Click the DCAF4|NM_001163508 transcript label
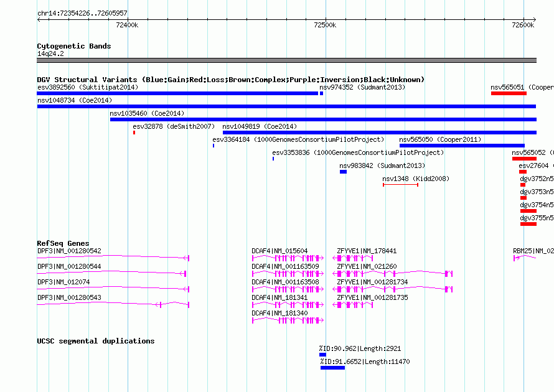Screen dimensions: 554x392 (285, 282)
